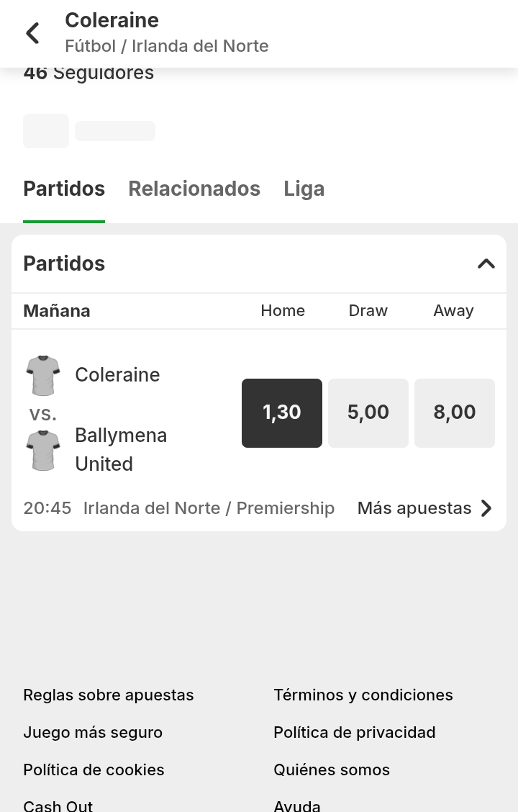518x812 pixels.
Task: Click Coleraine team jersey icon
Action: [x=43, y=375]
